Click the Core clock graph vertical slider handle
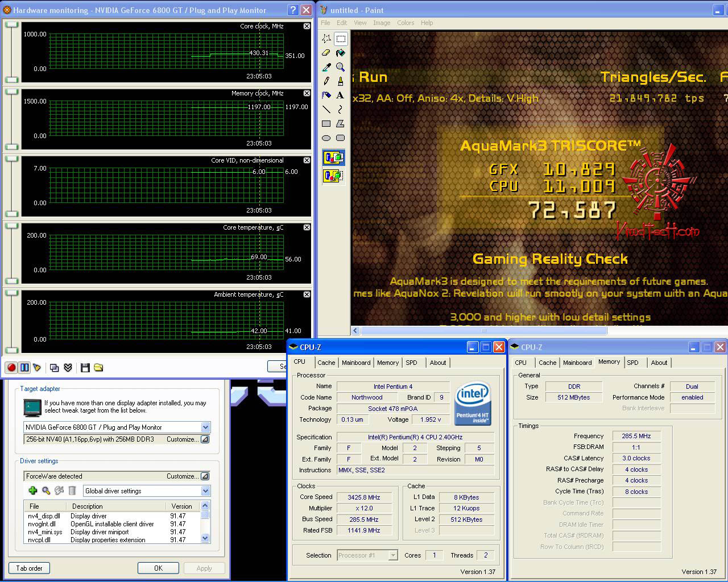This screenshot has width=728, height=582. [x=11, y=25]
